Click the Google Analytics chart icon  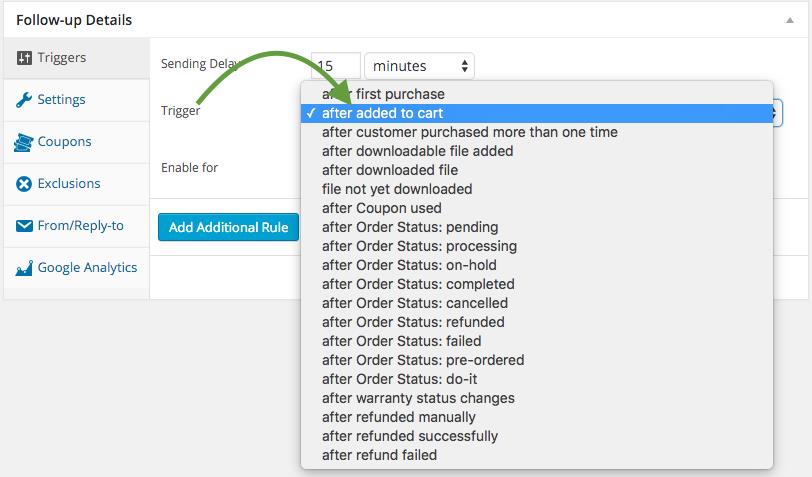point(24,268)
